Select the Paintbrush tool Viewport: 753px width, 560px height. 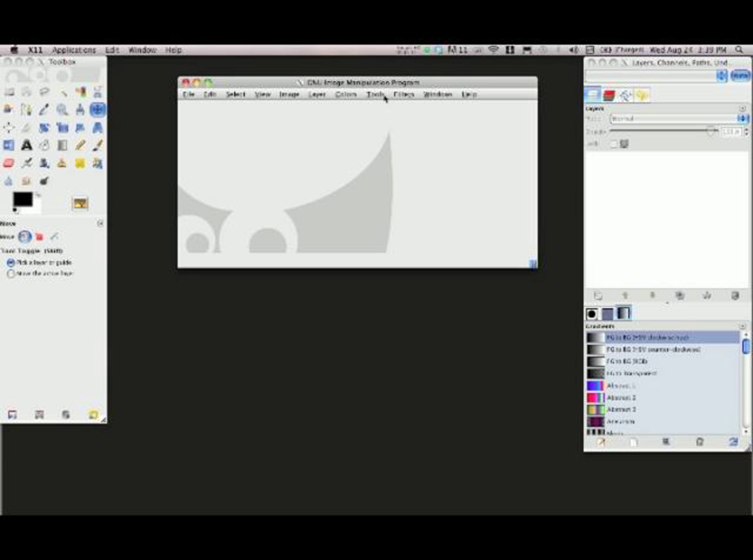(97, 146)
